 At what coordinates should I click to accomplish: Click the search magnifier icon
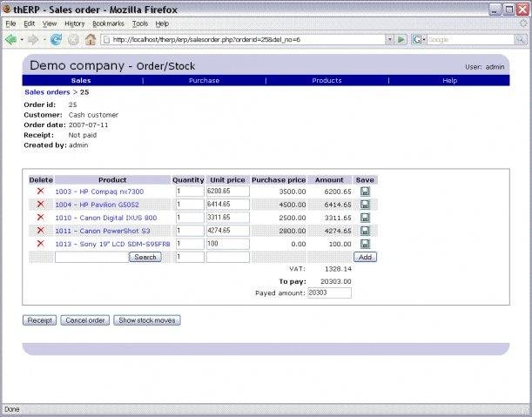pyautogui.click(x=520, y=40)
